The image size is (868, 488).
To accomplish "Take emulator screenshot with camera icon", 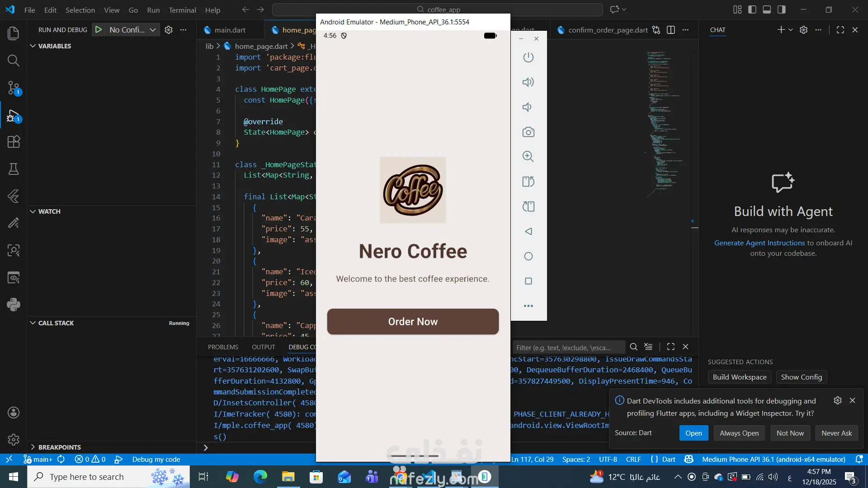I will coord(528,132).
